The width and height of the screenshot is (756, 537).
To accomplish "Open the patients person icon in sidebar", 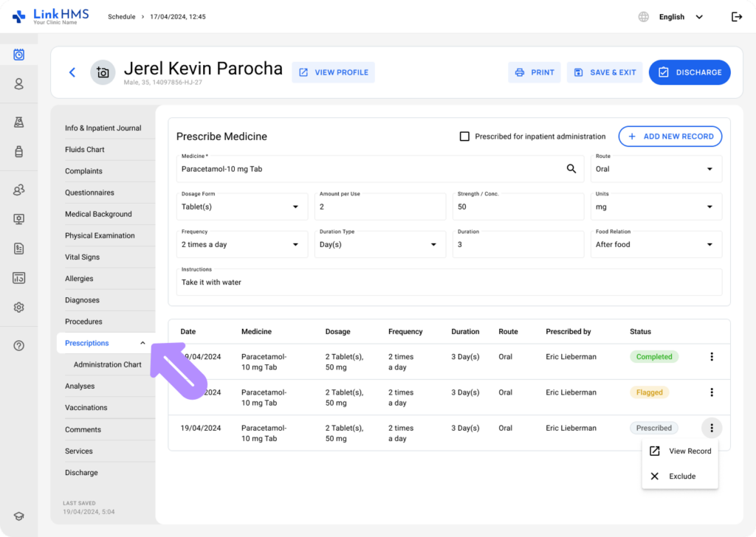I will click(x=18, y=84).
